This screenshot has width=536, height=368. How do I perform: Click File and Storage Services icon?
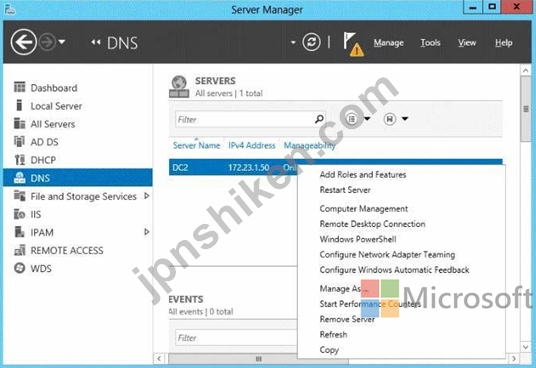tap(19, 196)
